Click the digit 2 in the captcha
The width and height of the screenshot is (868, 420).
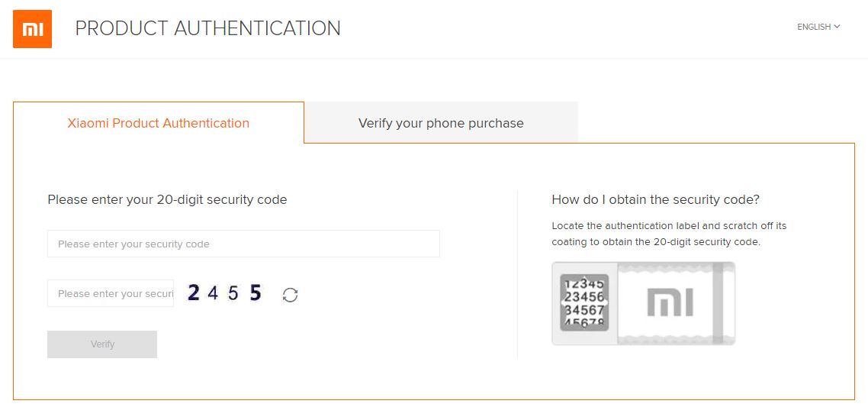[194, 292]
